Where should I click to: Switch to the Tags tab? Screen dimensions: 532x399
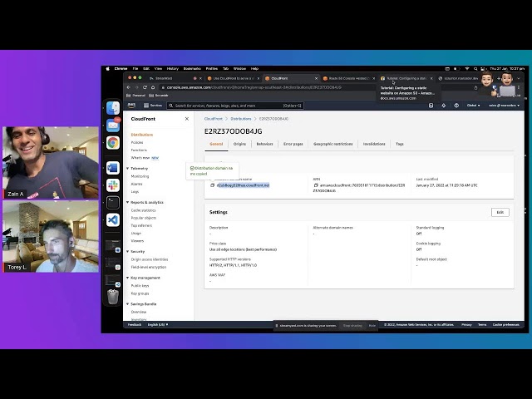[x=400, y=144]
